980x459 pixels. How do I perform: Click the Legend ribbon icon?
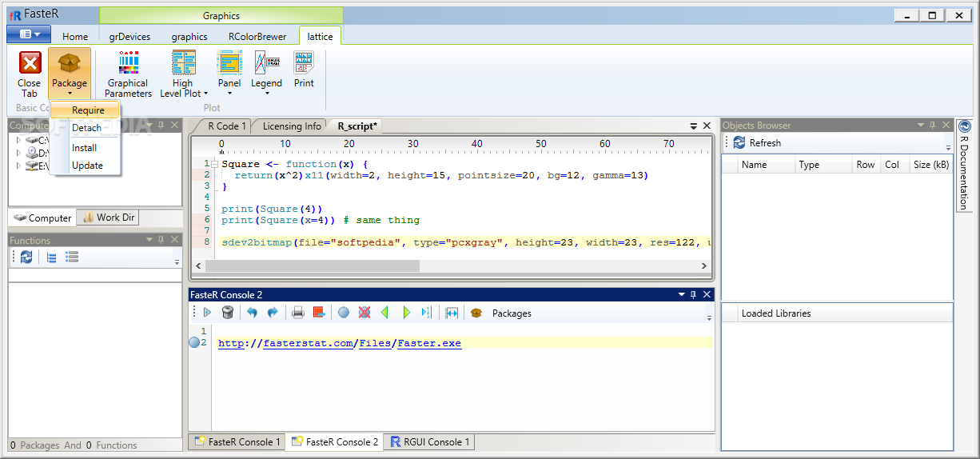tap(267, 63)
